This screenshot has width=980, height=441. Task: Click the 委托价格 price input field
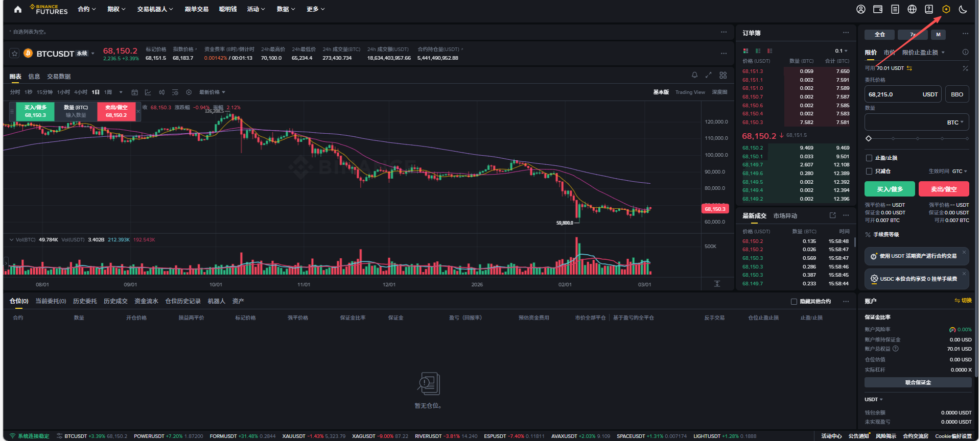tap(894, 94)
